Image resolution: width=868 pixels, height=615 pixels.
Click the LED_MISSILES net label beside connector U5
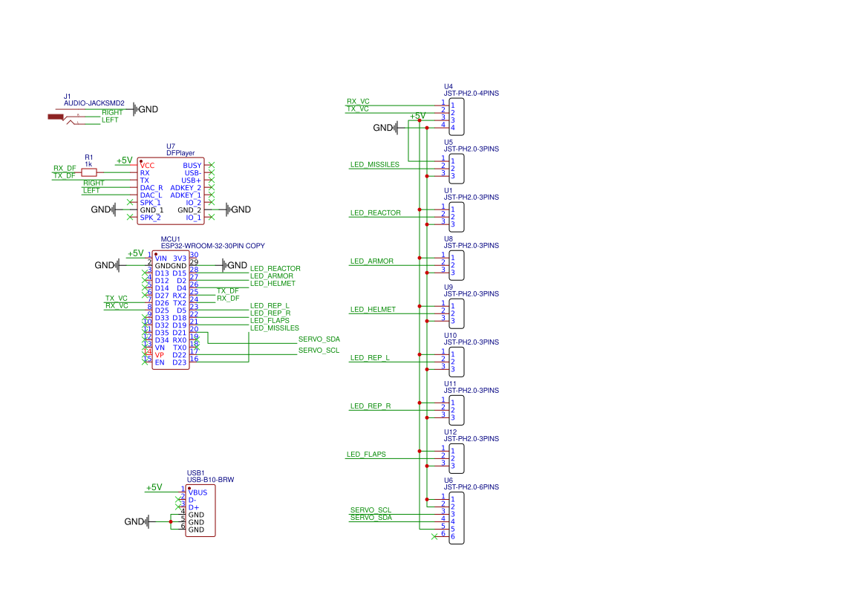(x=375, y=164)
